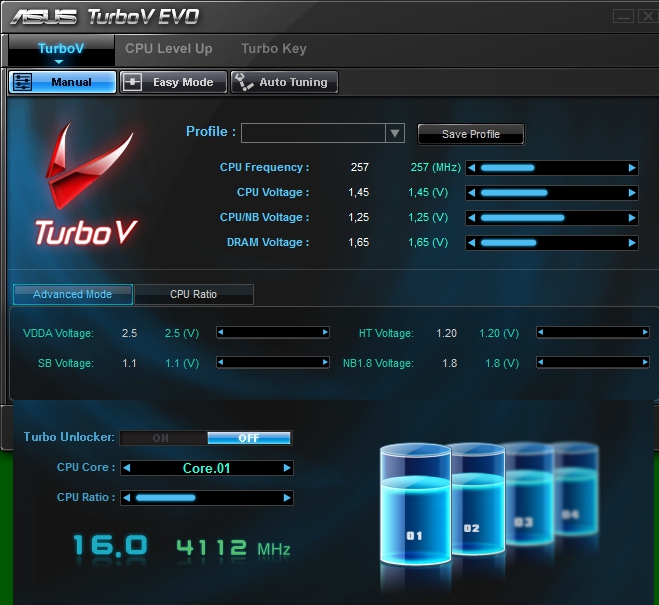Increase HT Voltage with right arrow

tap(645, 332)
